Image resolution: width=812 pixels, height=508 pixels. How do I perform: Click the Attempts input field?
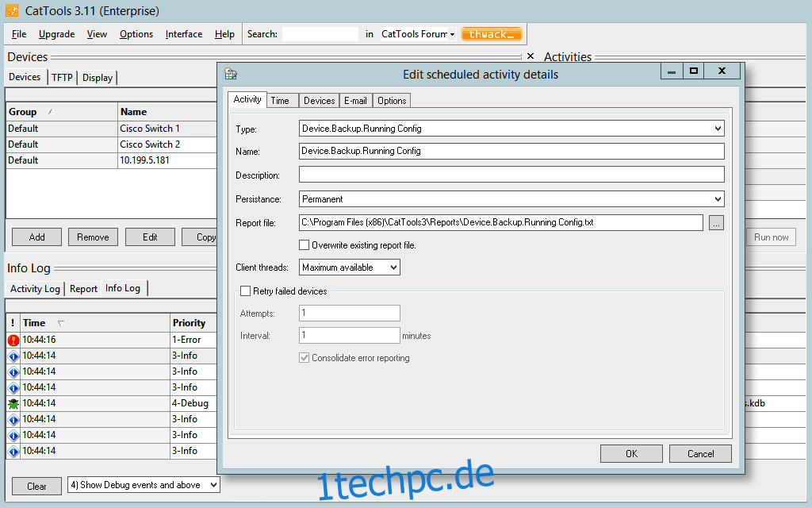pos(350,313)
